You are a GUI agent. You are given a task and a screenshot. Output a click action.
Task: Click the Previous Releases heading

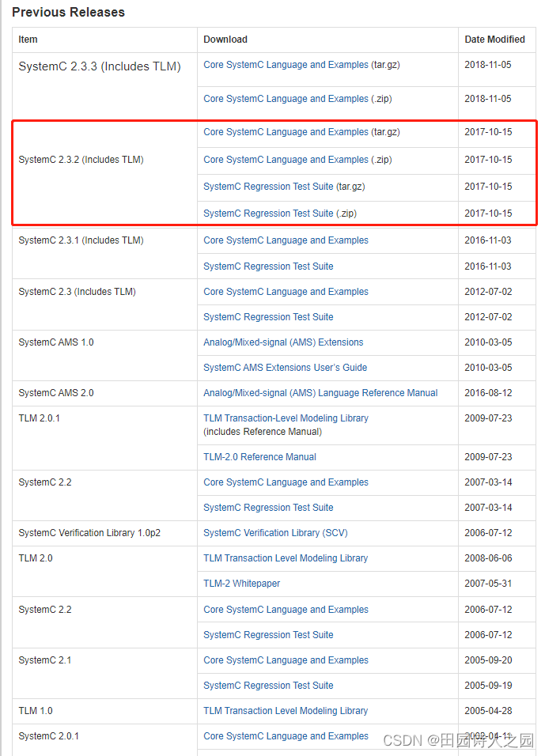[68, 12]
